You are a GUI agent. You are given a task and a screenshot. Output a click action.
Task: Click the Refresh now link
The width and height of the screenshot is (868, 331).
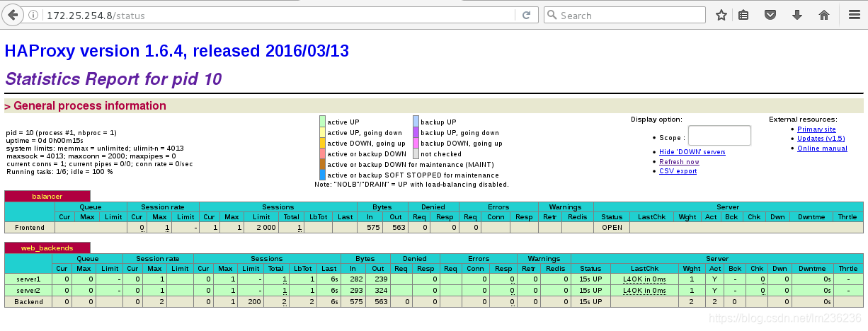[x=679, y=162]
